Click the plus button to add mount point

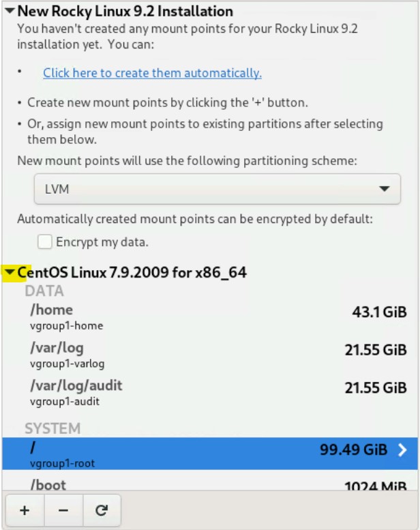click(x=25, y=510)
